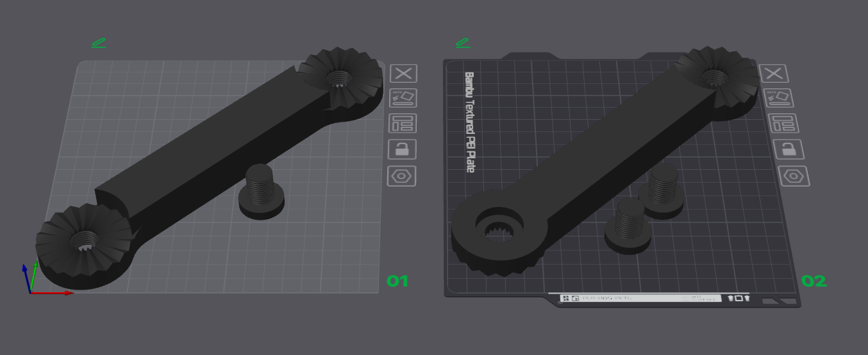Toggle the lock on plate 01
Image resolution: width=868 pixels, height=355 pixels.
point(402,149)
